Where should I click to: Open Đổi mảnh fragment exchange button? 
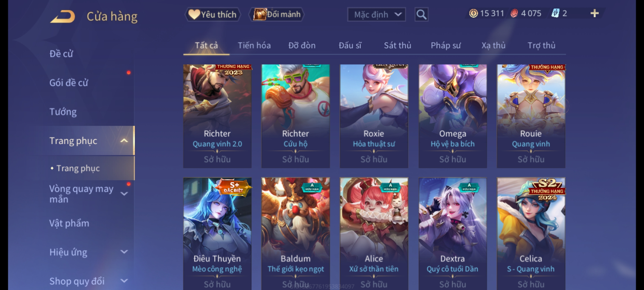click(277, 14)
